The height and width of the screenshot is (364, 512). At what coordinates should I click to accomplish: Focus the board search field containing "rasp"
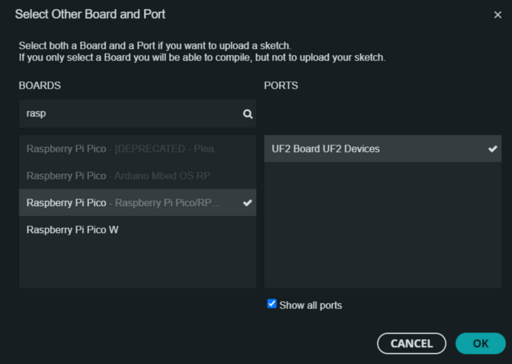pyautogui.click(x=137, y=114)
